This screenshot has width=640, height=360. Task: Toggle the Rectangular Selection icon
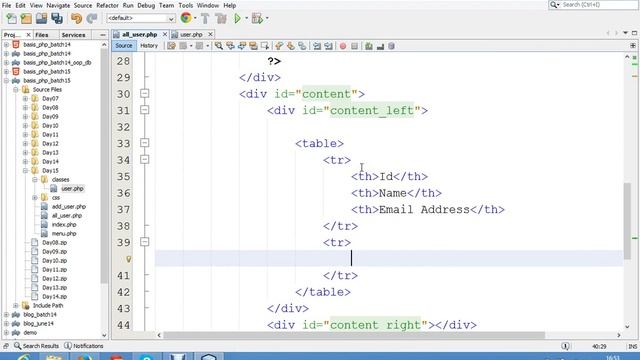pyautogui.click(x=264, y=46)
